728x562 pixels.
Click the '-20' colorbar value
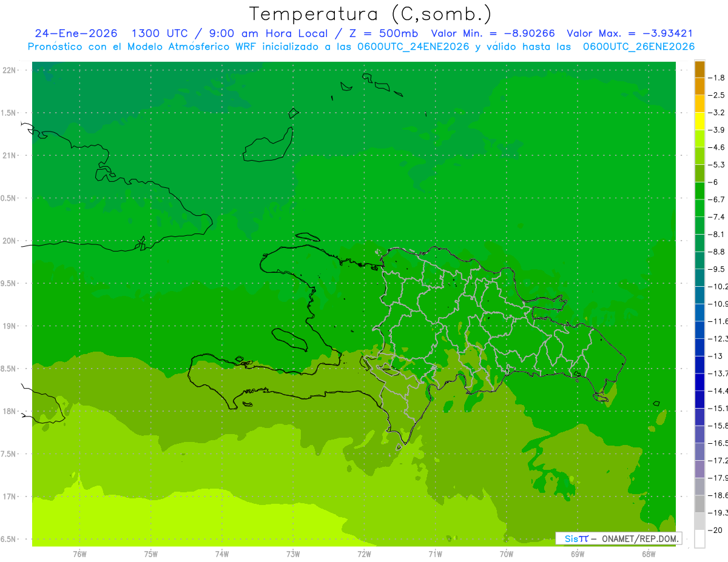coord(715,530)
